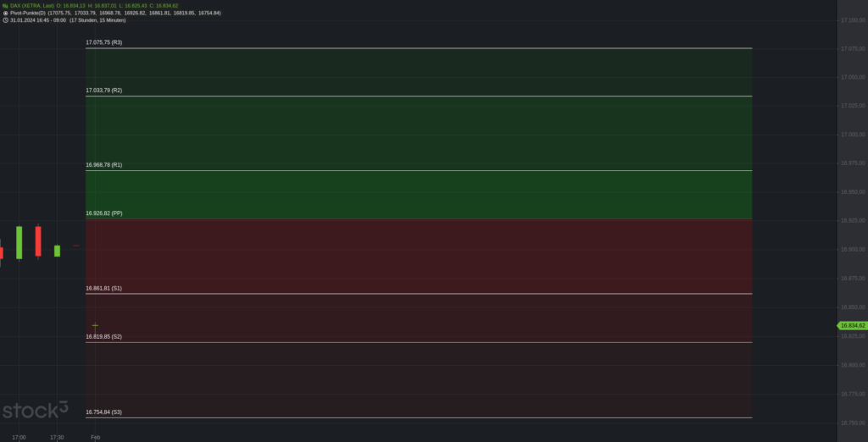This screenshot has width=868, height=442.
Task: Select the 16.861,81 (S1) support label
Action: pos(103,288)
